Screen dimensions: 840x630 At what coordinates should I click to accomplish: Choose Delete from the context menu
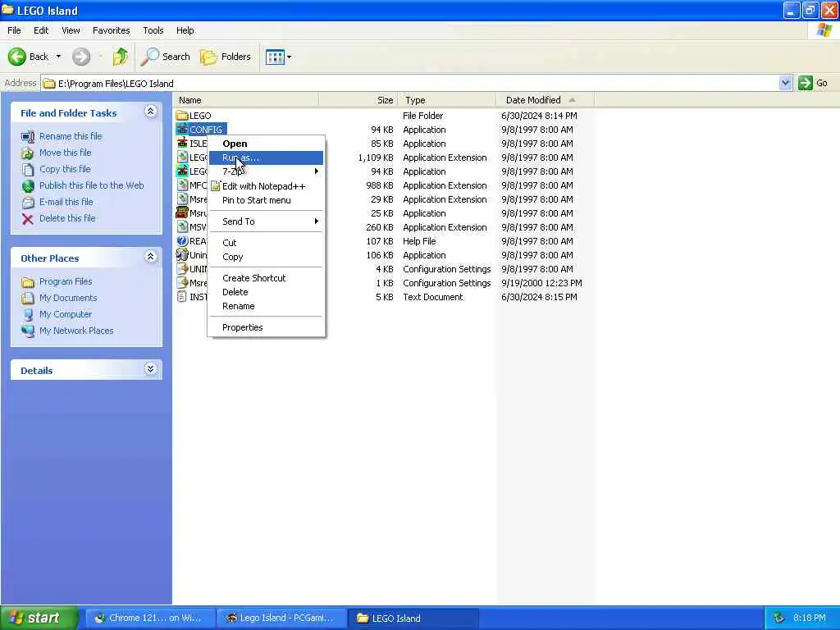click(x=267, y=292)
